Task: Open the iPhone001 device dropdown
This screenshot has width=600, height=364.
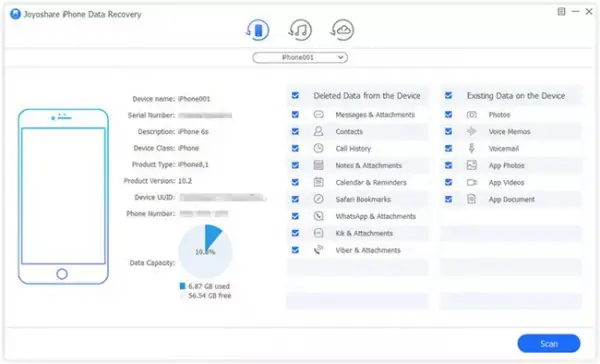Action: [x=300, y=57]
